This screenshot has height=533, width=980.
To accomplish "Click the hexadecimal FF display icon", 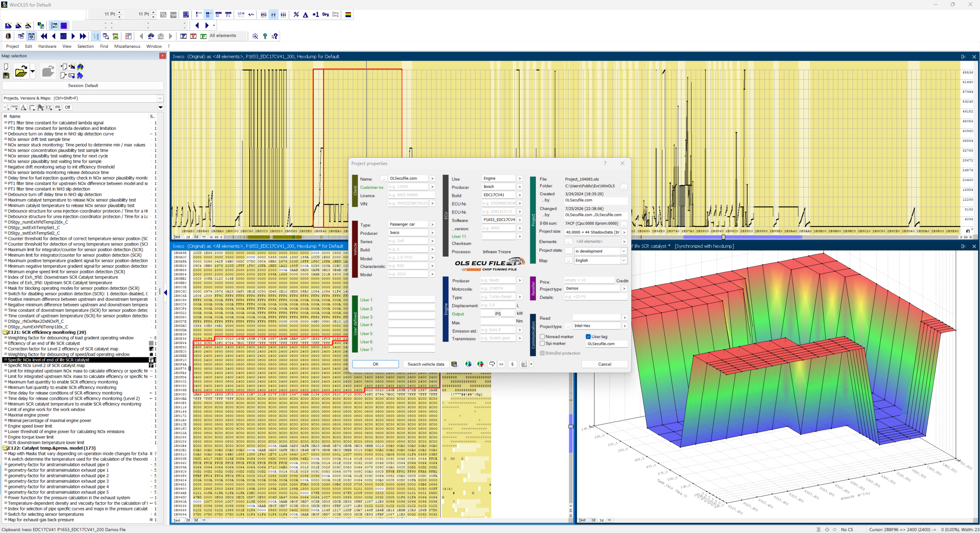I will click(x=273, y=15).
